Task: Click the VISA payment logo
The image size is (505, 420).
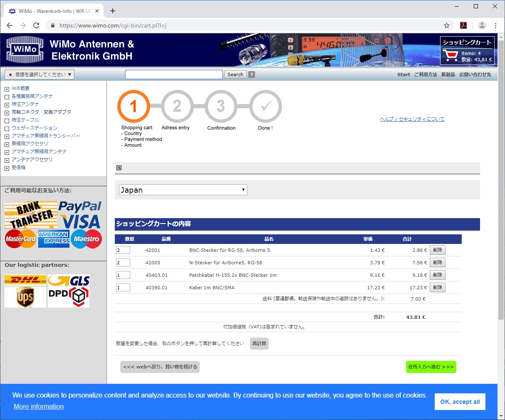Action: click(80, 221)
